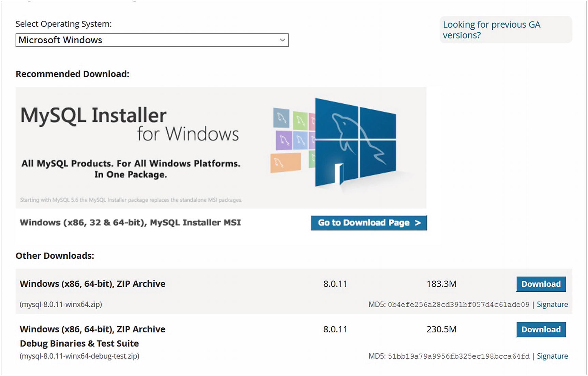Click the 'Recommended Download:' heading
Image resolution: width=588 pixels, height=376 pixels.
[x=72, y=74]
